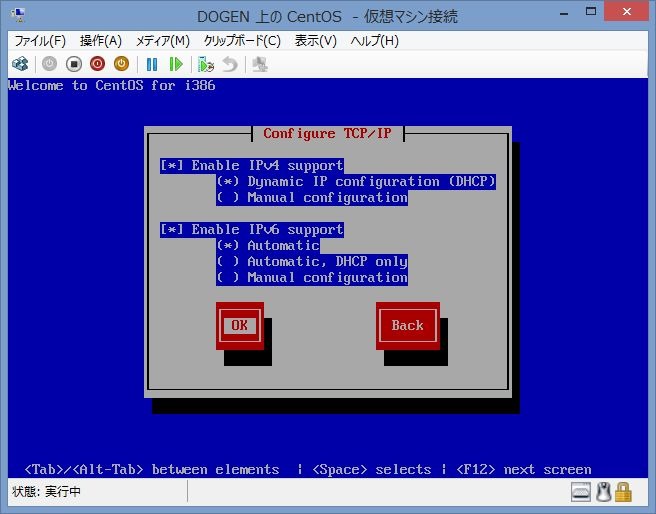The width and height of the screenshot is (656, 514).
Task: Click the Revert arrow toolbar icon
Action: point(230,64)
